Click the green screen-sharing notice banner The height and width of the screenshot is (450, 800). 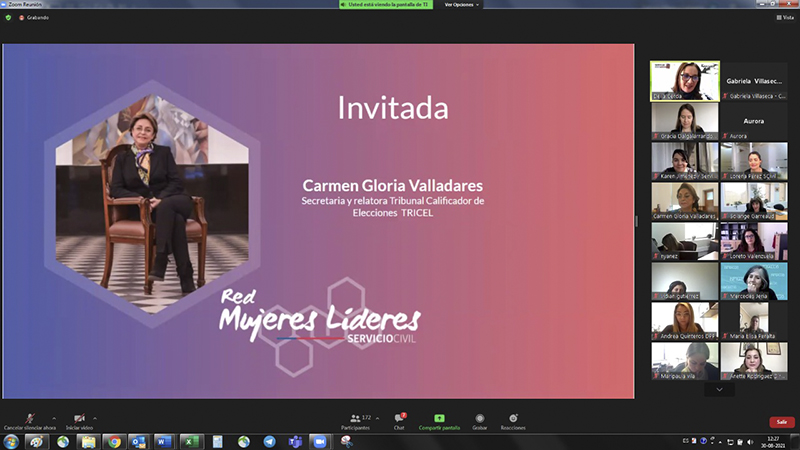coord(386,5)
